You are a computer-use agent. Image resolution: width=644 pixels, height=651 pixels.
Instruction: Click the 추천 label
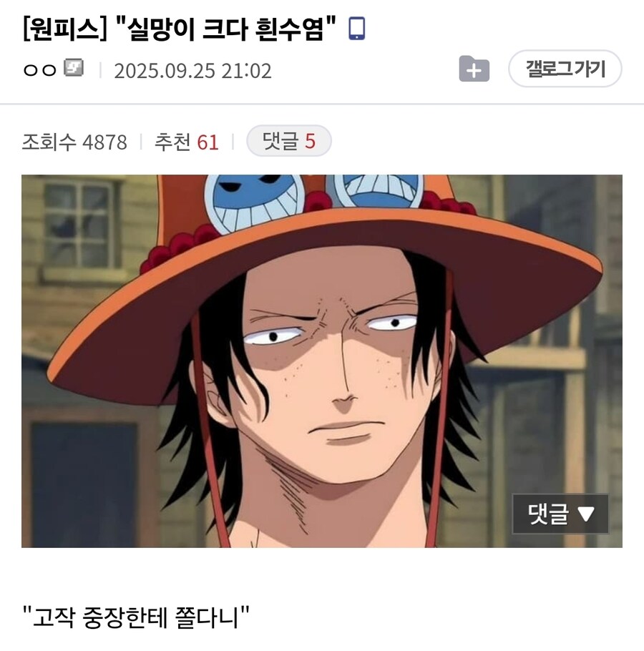tap(172, 142)
